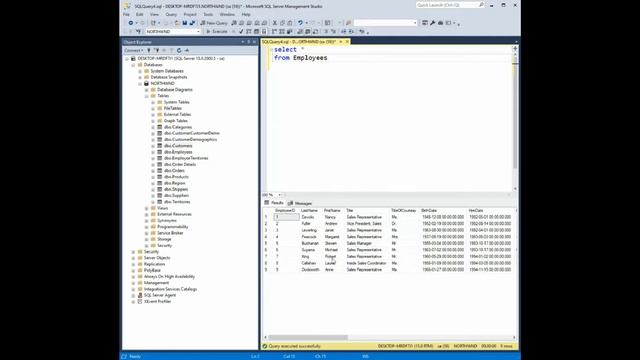Select dbo.Order Details in the tree
This screenshot has height=360, width=640.
coord(180,164)
